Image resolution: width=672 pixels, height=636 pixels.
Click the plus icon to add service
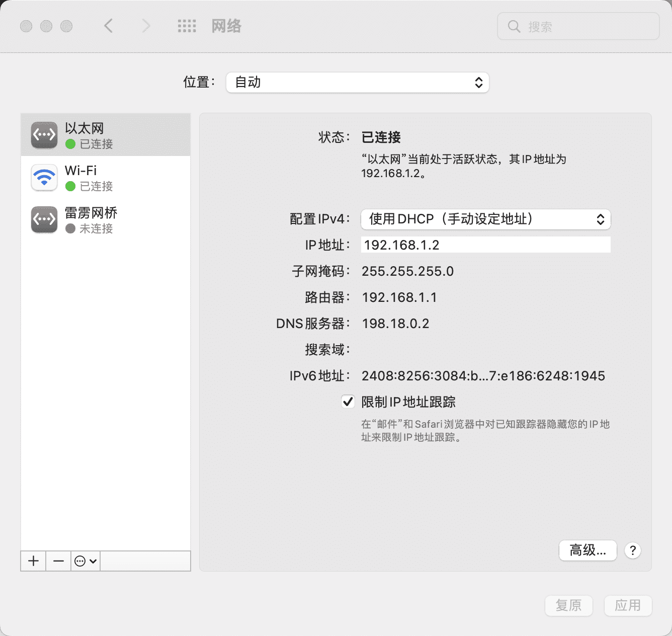pyautogui.click(x=33, y=561)
